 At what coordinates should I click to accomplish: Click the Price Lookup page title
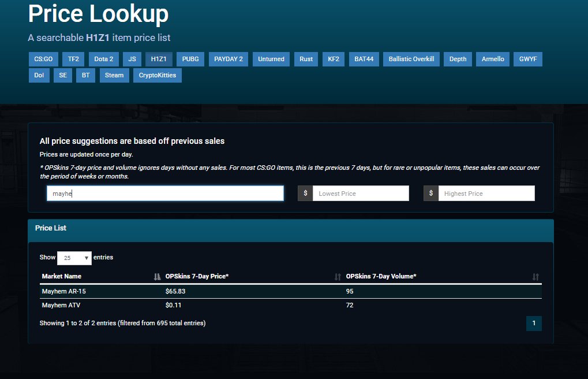point(98,14)
